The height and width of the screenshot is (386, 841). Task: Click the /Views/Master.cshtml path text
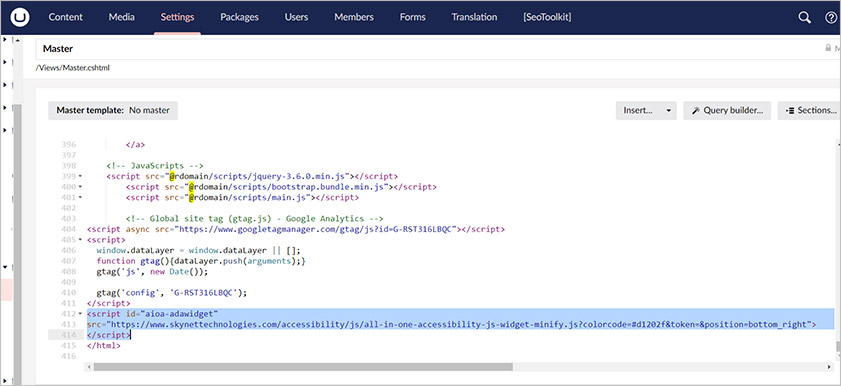click(73, 68)
